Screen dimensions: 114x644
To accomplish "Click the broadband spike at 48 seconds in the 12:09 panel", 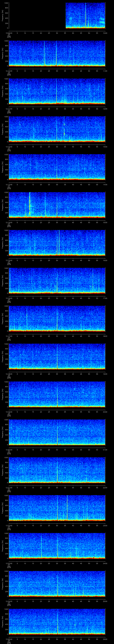I will pos(86,16).
